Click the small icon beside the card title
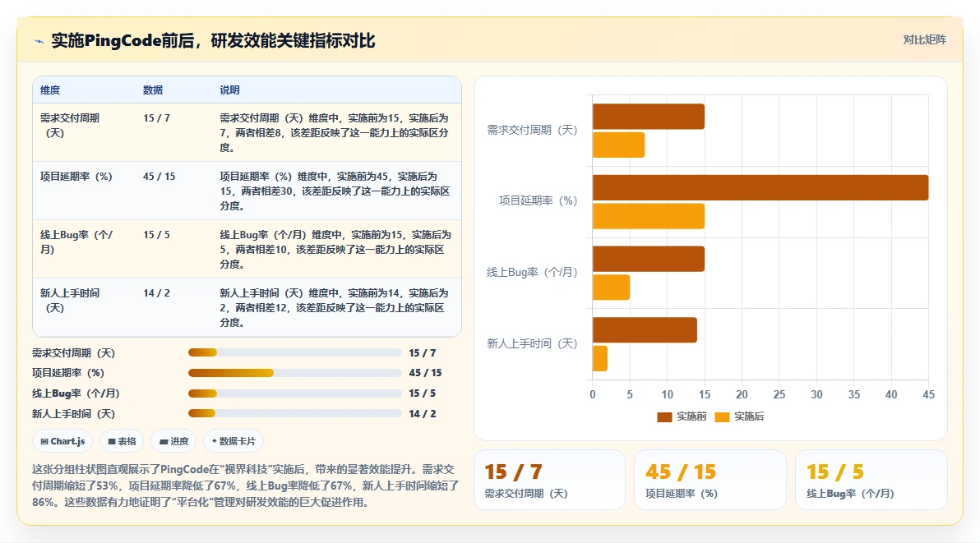Screen dimensions: 980x543 point(39,41)
